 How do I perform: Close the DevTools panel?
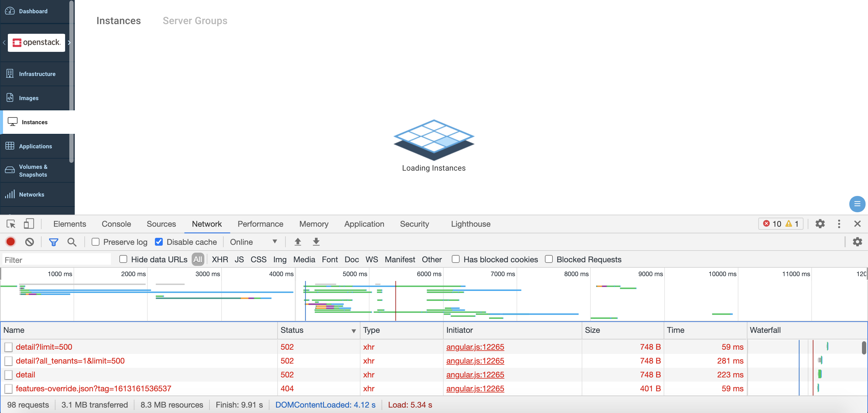(x=857, y=224)
